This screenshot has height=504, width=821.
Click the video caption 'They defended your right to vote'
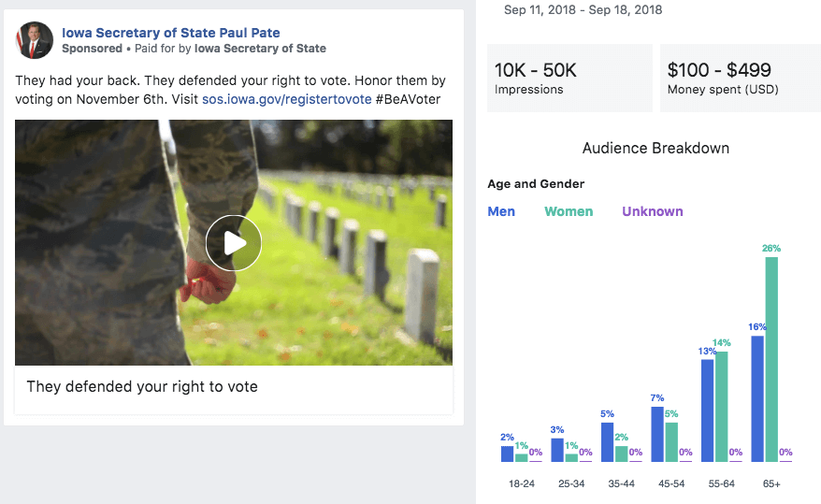coord(142,386)
